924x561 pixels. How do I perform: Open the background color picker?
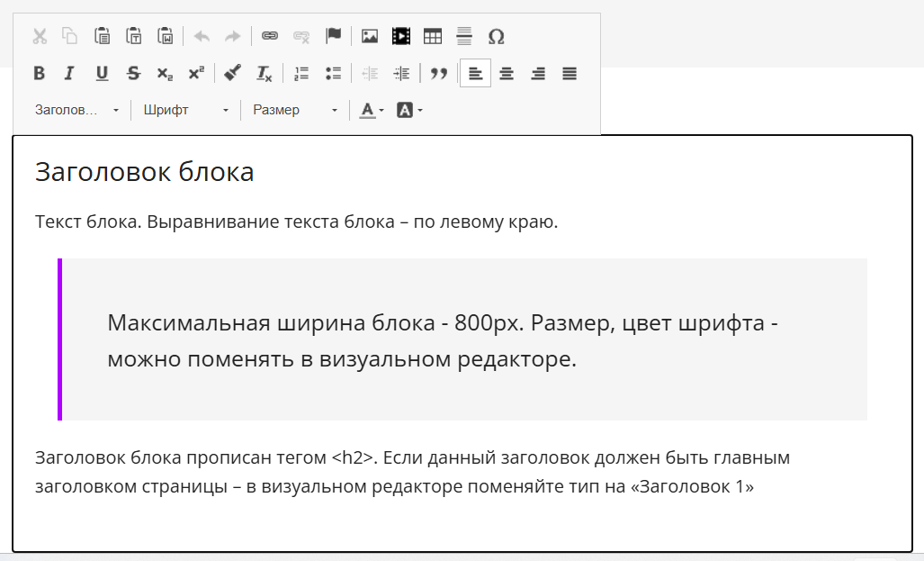pyautogui.click(x=409, y=110)
